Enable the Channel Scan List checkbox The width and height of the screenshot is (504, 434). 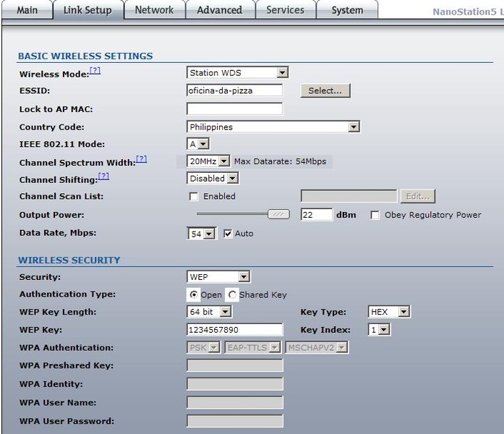194,197
